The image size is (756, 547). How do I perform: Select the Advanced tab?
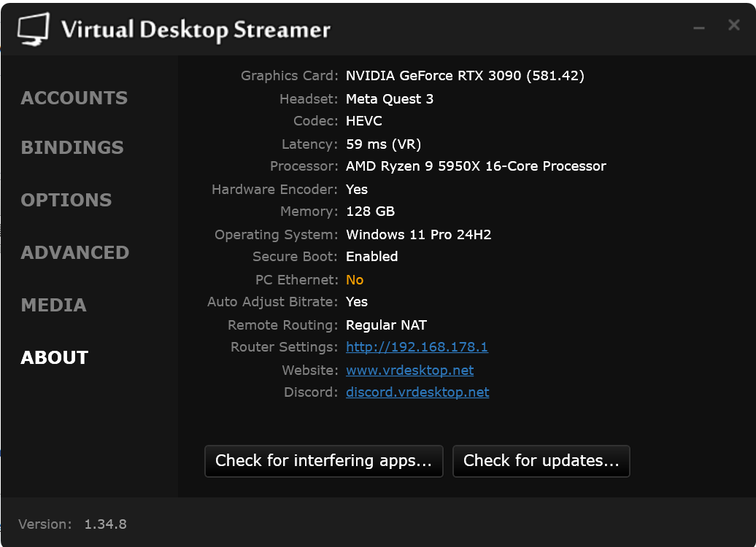pos(75,252)
